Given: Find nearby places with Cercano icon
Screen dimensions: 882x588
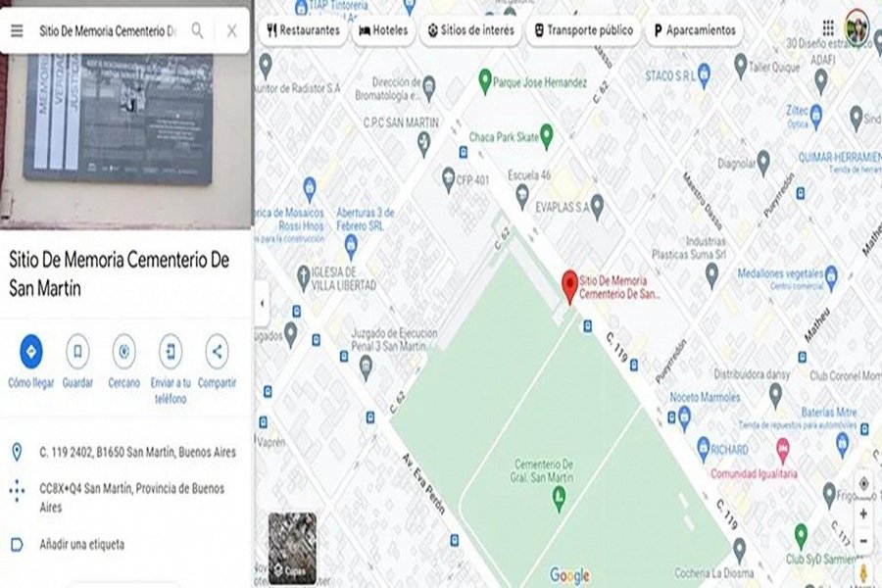Looking at the screenshot, I should point(123,351).
